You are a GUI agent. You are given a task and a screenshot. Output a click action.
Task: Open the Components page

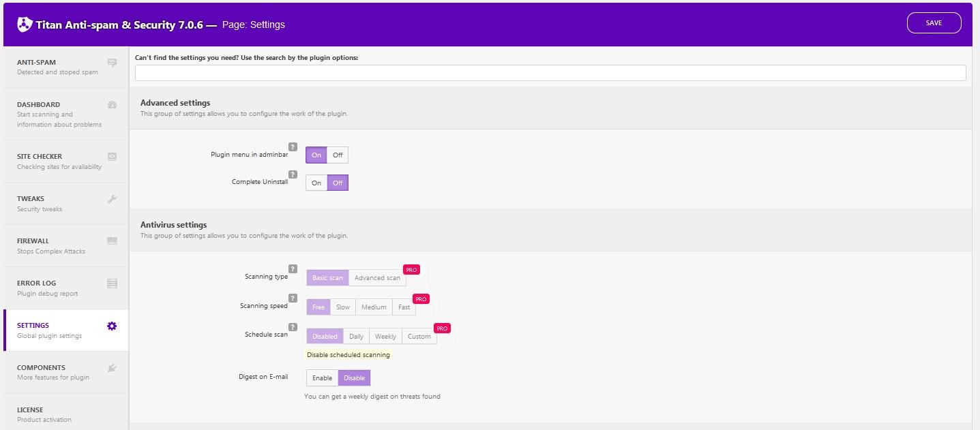coord(65,373)
